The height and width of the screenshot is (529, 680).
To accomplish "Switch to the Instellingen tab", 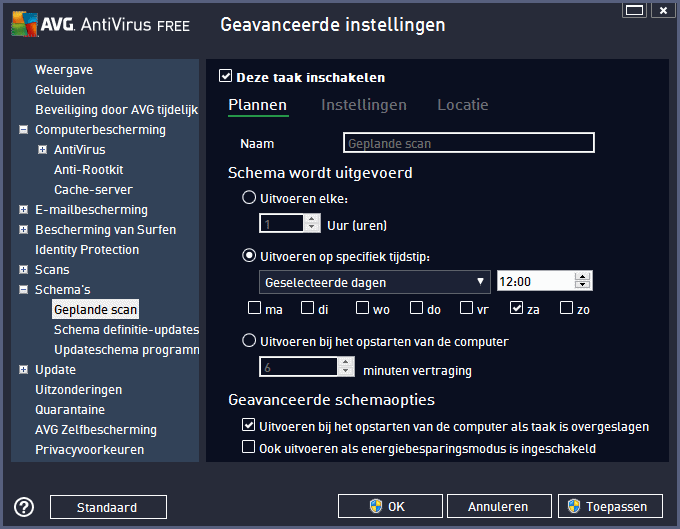I will [x=364, y=105].
